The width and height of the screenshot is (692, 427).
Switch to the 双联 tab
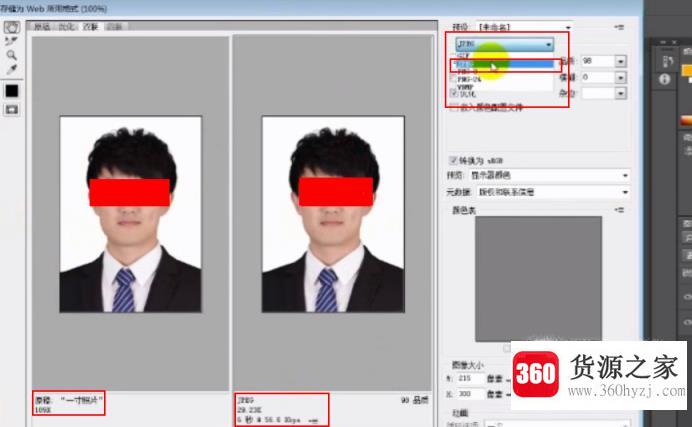(90, 27)
